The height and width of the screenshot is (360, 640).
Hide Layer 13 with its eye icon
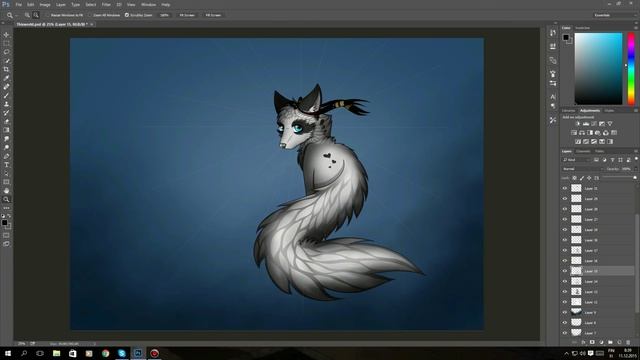565,291
